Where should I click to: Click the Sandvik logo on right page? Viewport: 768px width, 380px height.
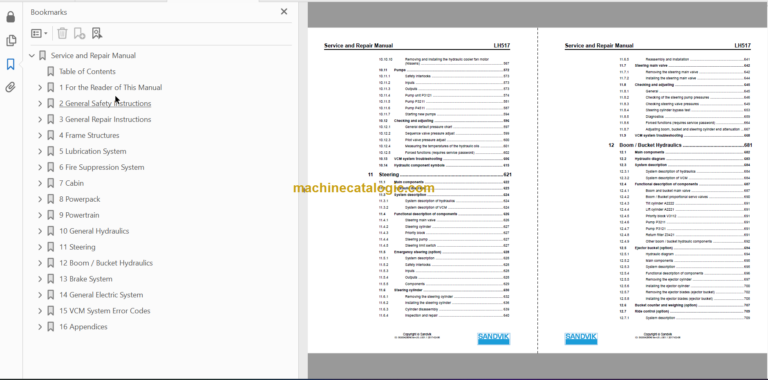pos(581,338)
